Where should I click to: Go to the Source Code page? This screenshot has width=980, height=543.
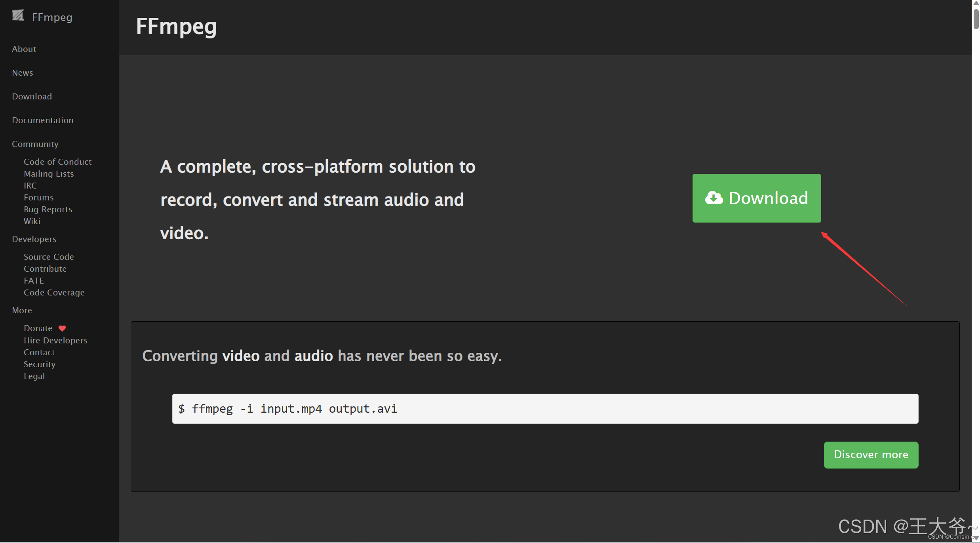(49, 257)
